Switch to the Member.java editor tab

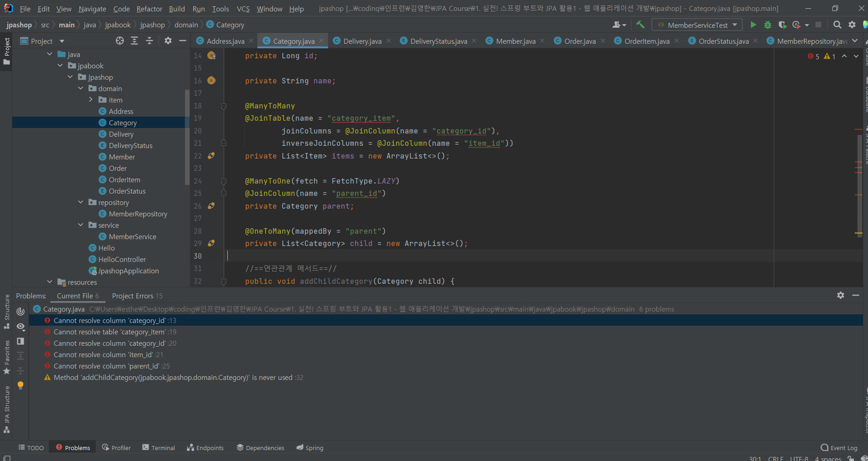point(515,41)
